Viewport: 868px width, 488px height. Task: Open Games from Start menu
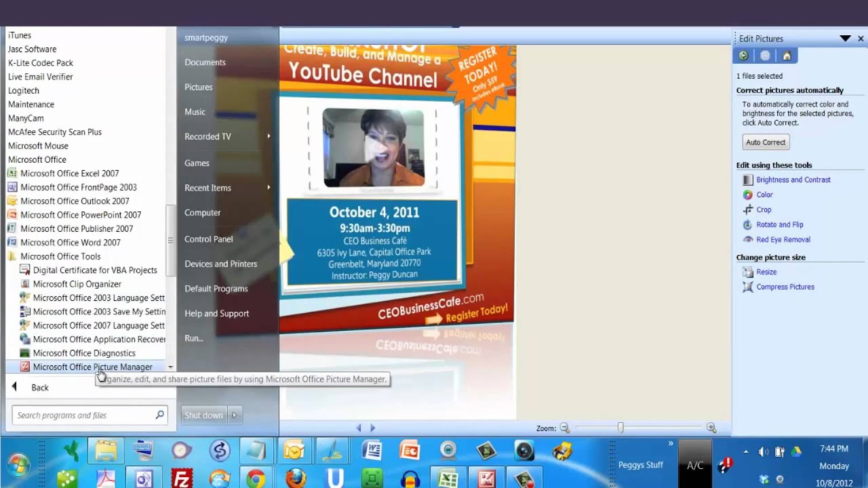(197, 163)
